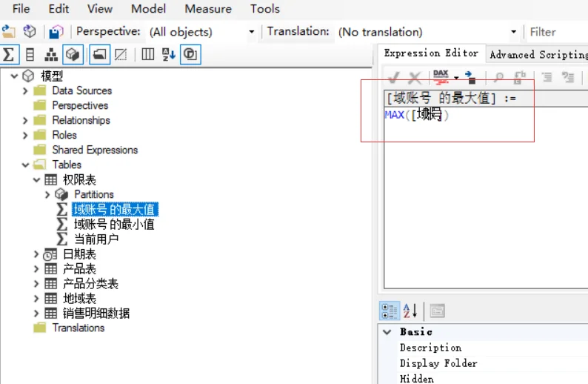588x384 pixels.
Task: Click the indent lines icon
Action: pos(547,77)
